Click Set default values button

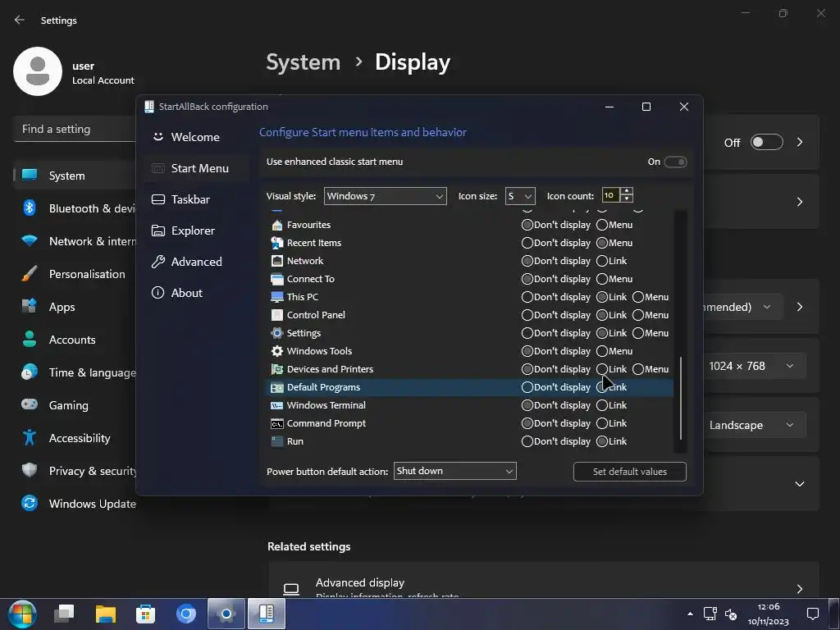pyautogui.click(x=629, y=472)
